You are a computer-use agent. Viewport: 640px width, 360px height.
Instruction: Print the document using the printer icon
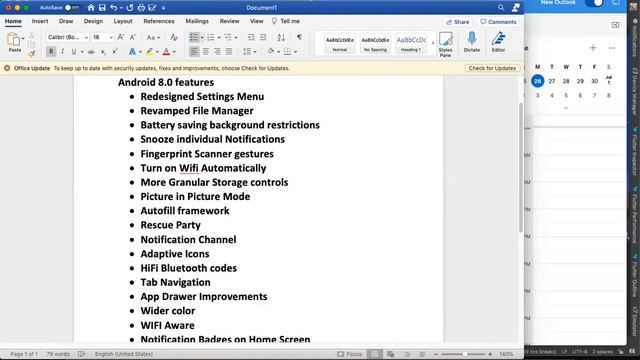click(x=141, y=8)
